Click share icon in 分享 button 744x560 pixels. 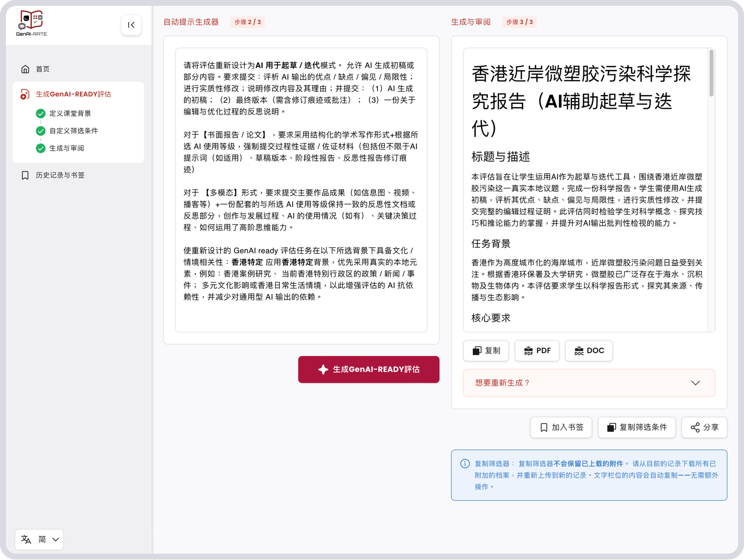coord(695,427)
